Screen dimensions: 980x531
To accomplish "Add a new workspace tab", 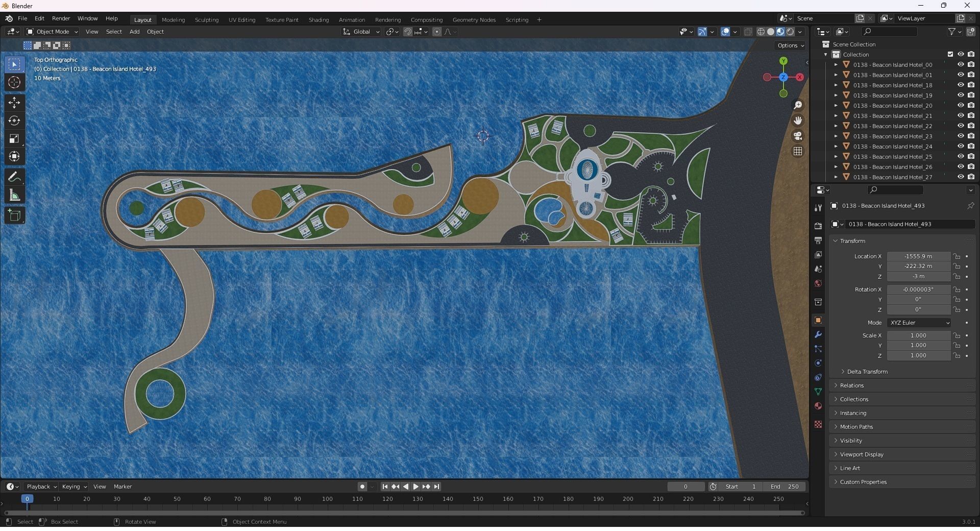I will pyautogui.click(x=539, y=20).
